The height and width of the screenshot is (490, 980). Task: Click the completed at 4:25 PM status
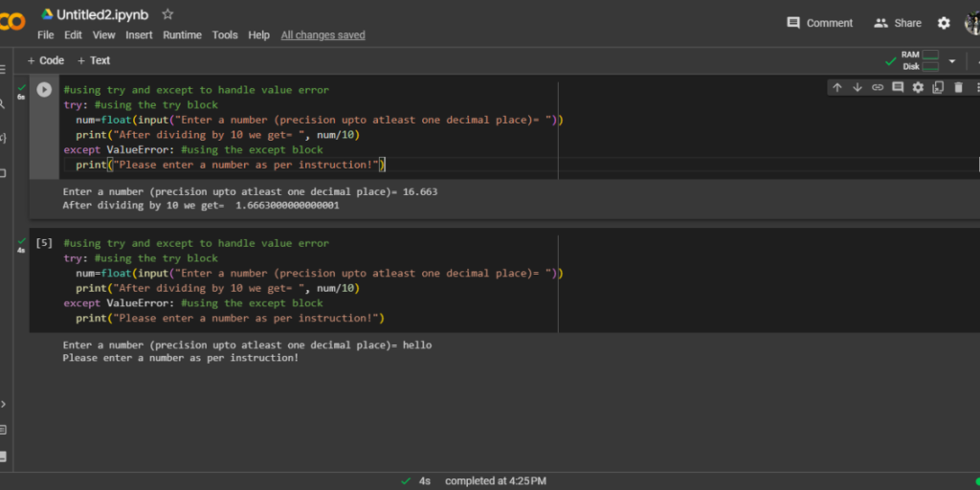[x=496, y=481]
